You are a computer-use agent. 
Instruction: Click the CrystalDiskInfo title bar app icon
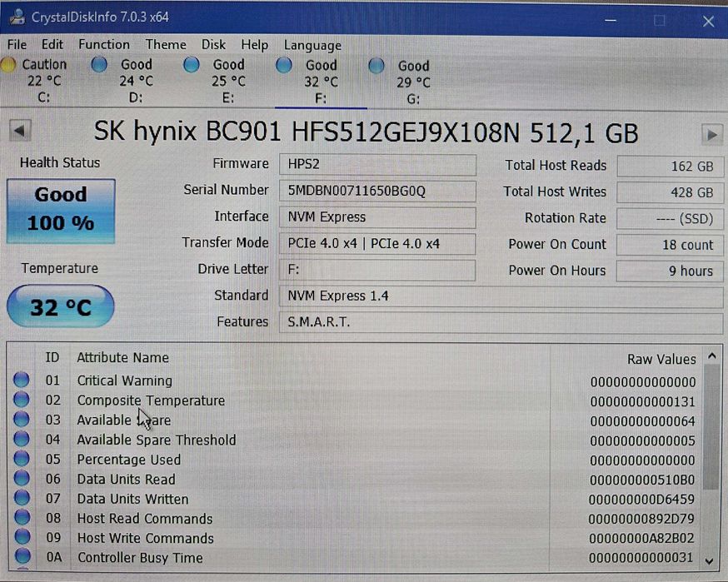tap(17, 17)
